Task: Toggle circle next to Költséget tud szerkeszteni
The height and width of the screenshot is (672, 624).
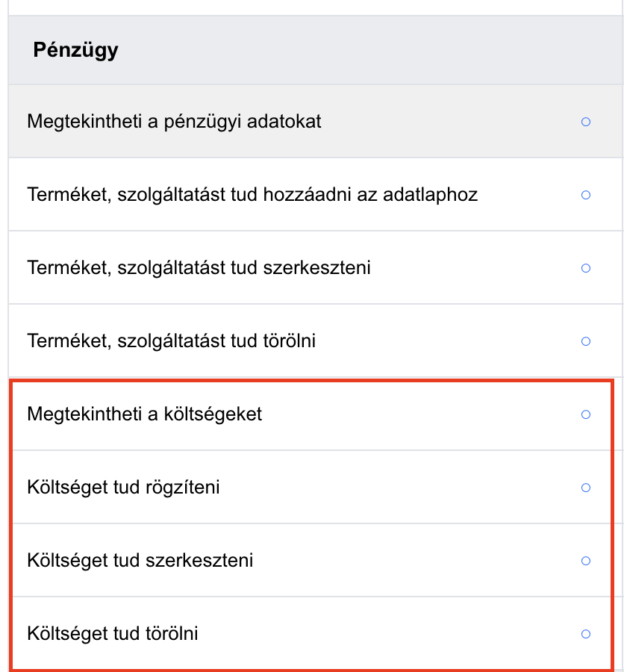Action: coord(586,561)
